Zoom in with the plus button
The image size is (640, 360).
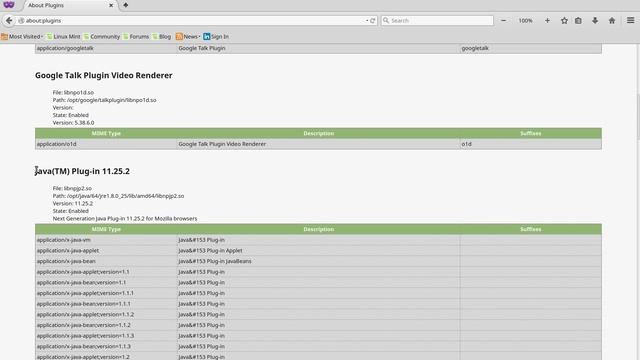tap(547, 20)
